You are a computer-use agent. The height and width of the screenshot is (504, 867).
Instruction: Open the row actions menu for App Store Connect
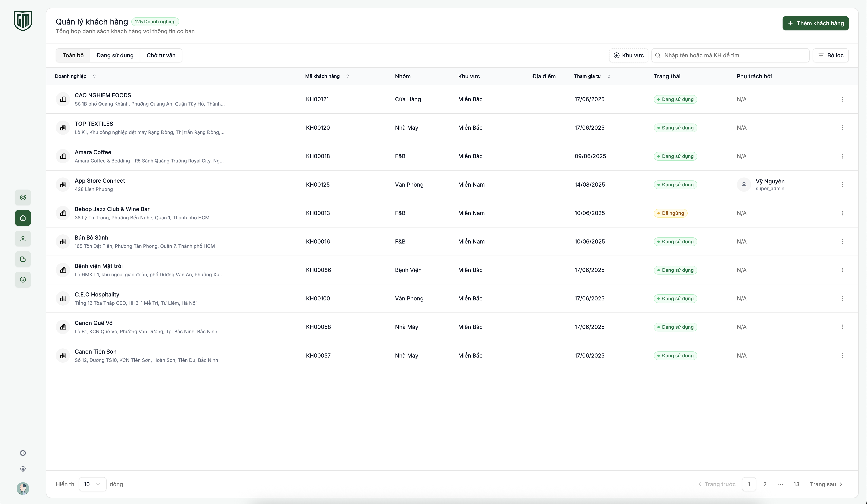click(842, 185)
